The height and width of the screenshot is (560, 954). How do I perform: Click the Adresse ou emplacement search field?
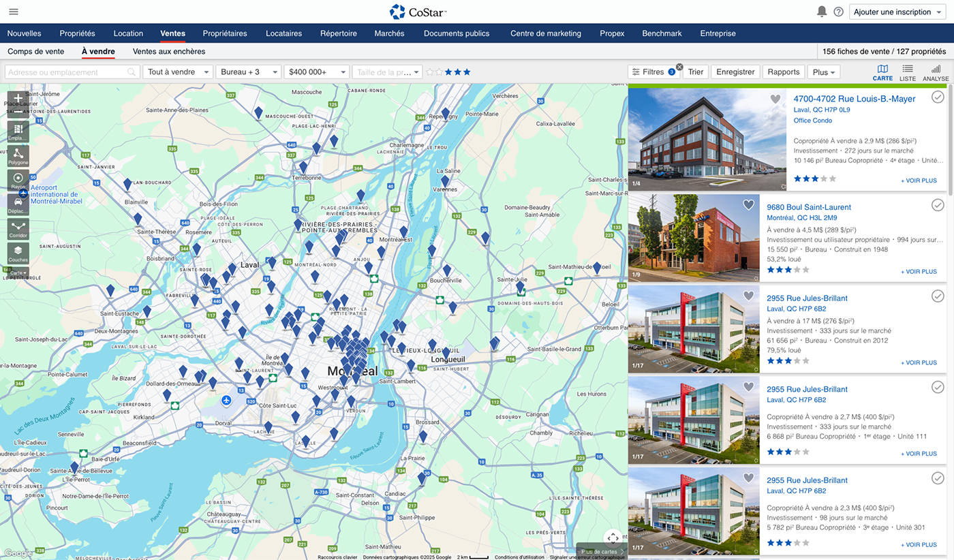(68, 72)
